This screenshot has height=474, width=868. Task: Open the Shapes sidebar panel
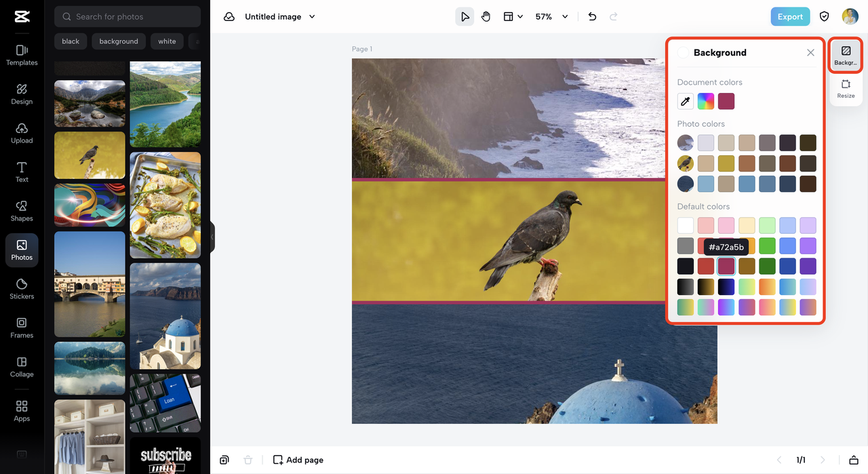pos(22,211)
